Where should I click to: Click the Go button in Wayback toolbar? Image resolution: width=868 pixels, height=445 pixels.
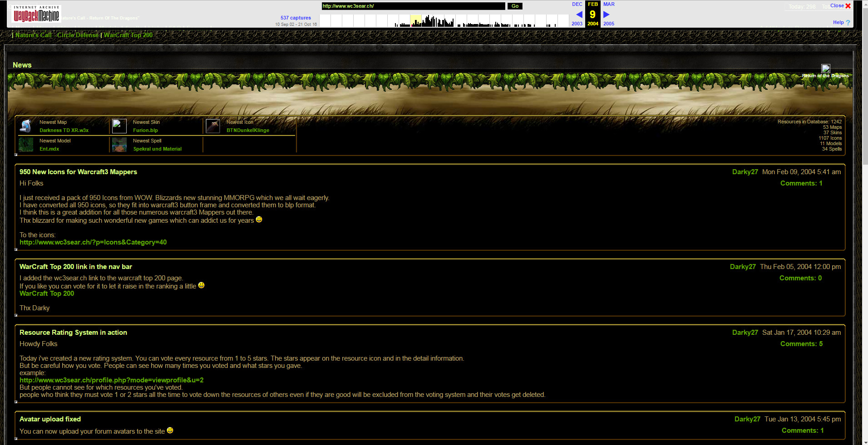point(515,6)
